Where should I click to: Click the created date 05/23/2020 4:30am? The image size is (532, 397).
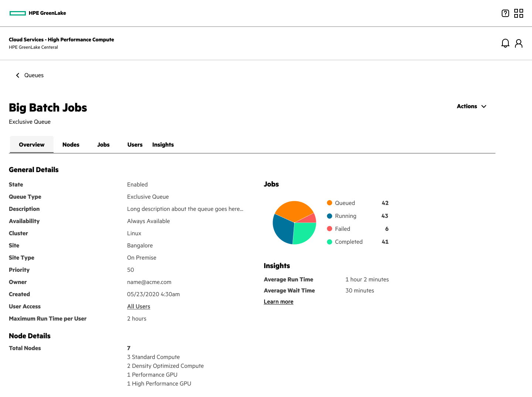[x=153, y=294]
